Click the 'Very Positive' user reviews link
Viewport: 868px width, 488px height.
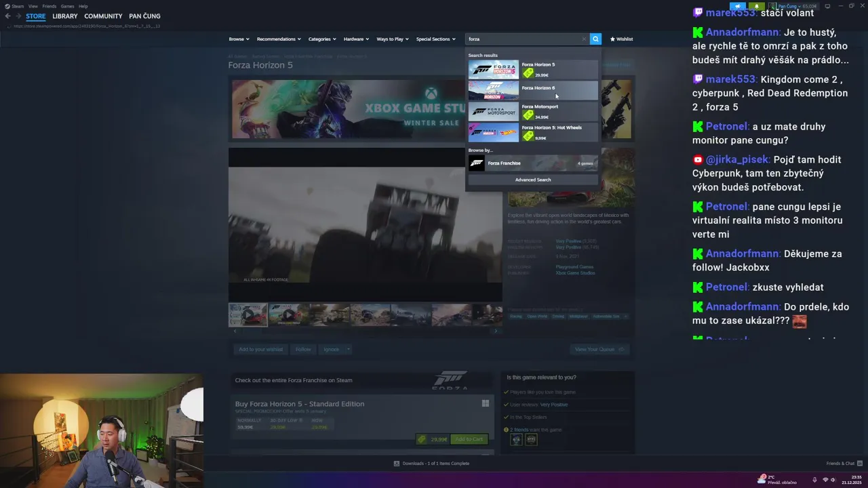[x=554, y=405]
